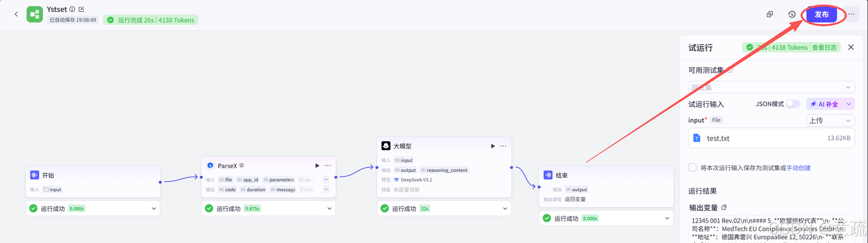This screenshot has width=868, height=243.
Task: Click the help icon beside 可用测试集
Action: (730, 70)
